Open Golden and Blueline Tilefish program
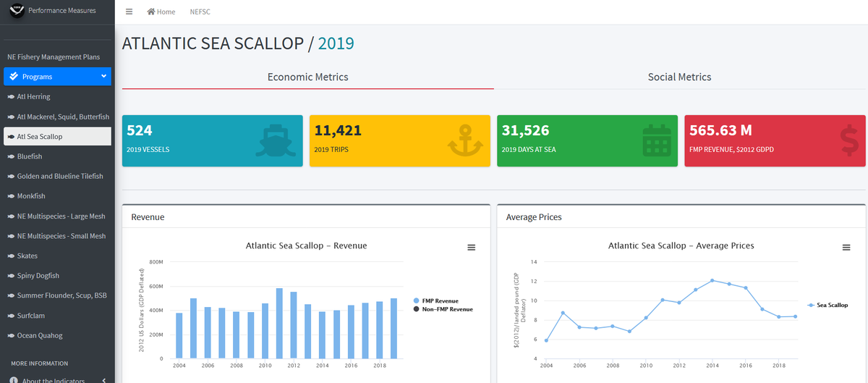The image size is (868, 383). point(57,176)
